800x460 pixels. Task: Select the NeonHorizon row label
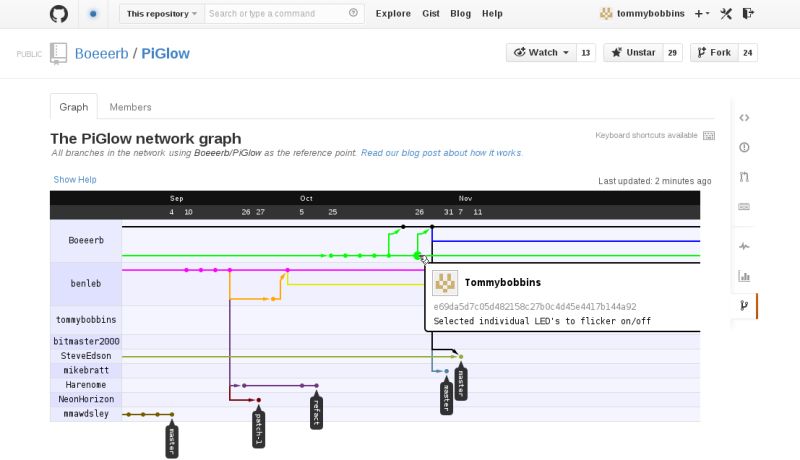pyautogui.click(x=86, y=399)
